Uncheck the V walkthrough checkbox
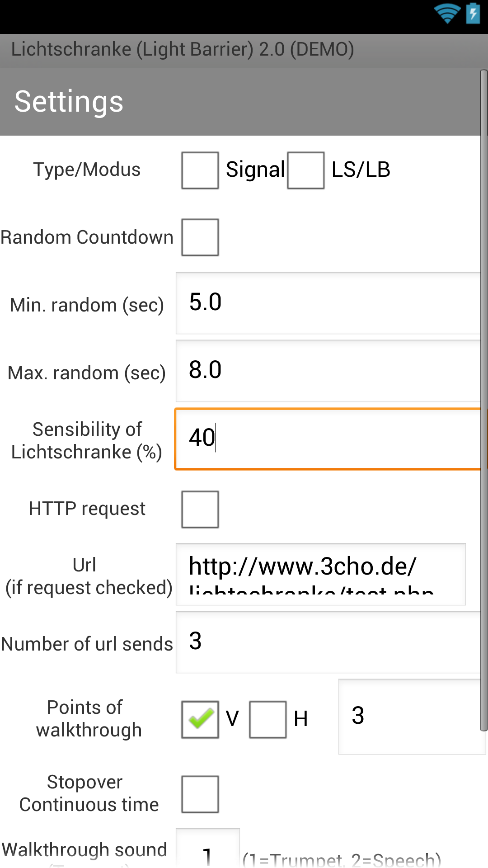 coord(200,719)
